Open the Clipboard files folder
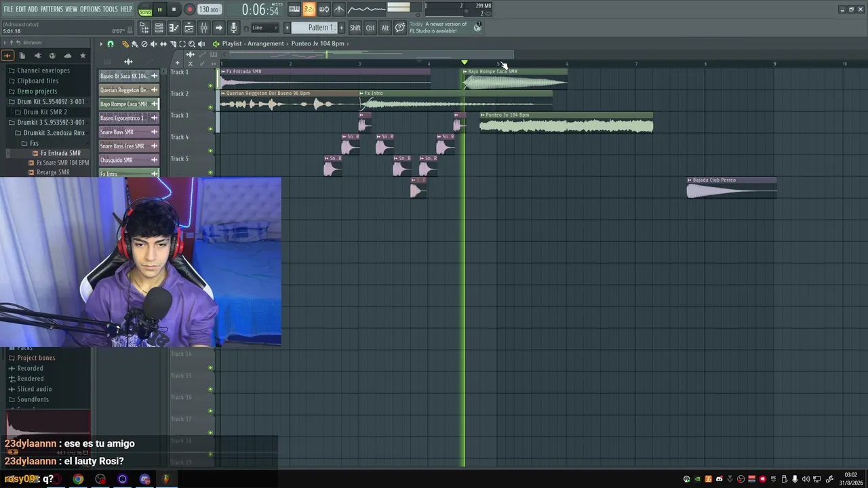The width and height of the screenshot is (868, 488). click(x=38, y=81)
